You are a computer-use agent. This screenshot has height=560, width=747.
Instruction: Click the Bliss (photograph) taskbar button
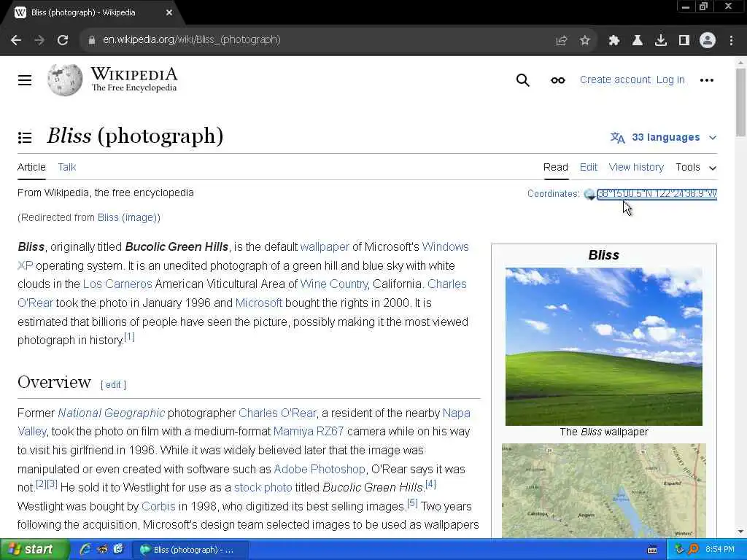point(190,550)
